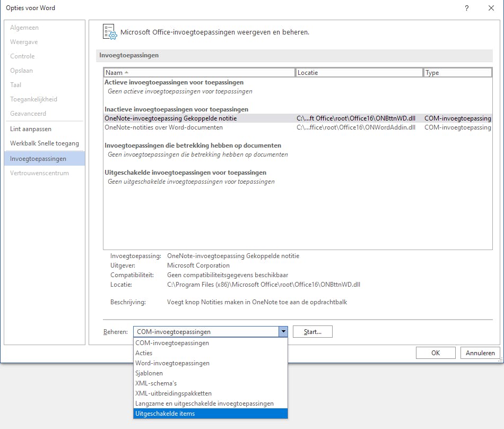504x429 pixels.
Task: Close the Opties voor Word dialog
Action: [x=491, y=8]
